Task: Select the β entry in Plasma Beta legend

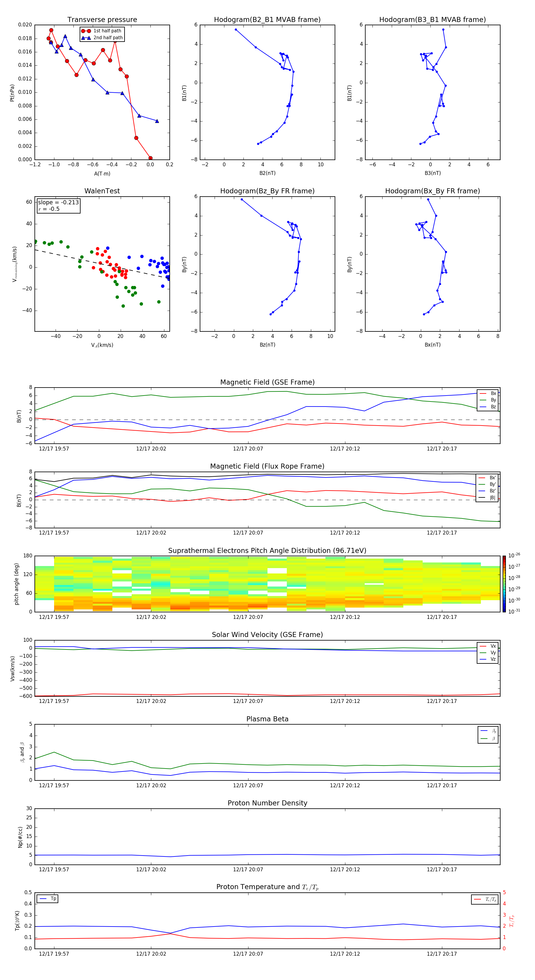Action: pyautogui.click(x=488, y=739)
